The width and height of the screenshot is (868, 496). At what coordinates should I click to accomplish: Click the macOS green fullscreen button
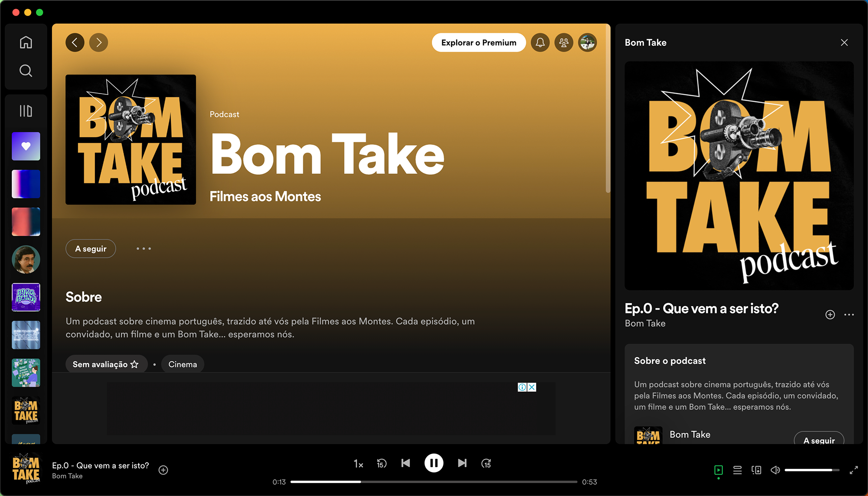[39, 12]
